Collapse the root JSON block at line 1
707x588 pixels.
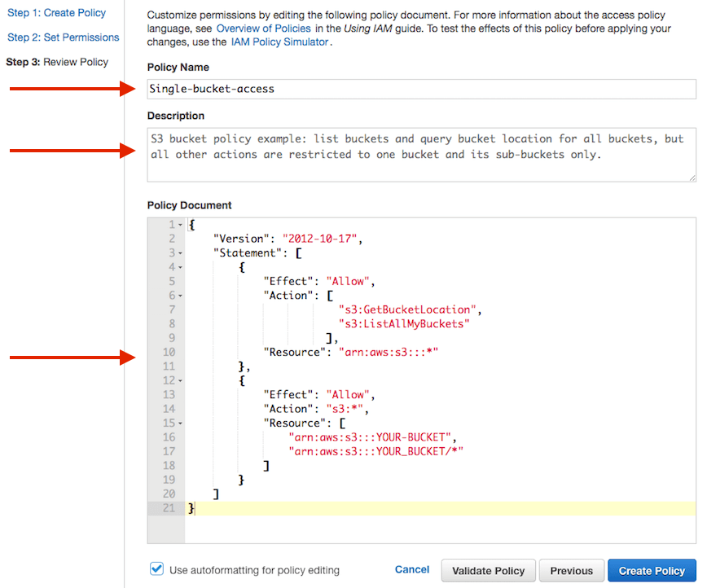coord(180,225)
